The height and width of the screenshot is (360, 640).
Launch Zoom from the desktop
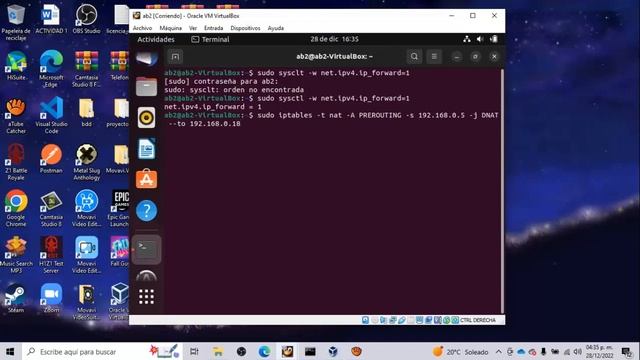[x=51, y=298]
